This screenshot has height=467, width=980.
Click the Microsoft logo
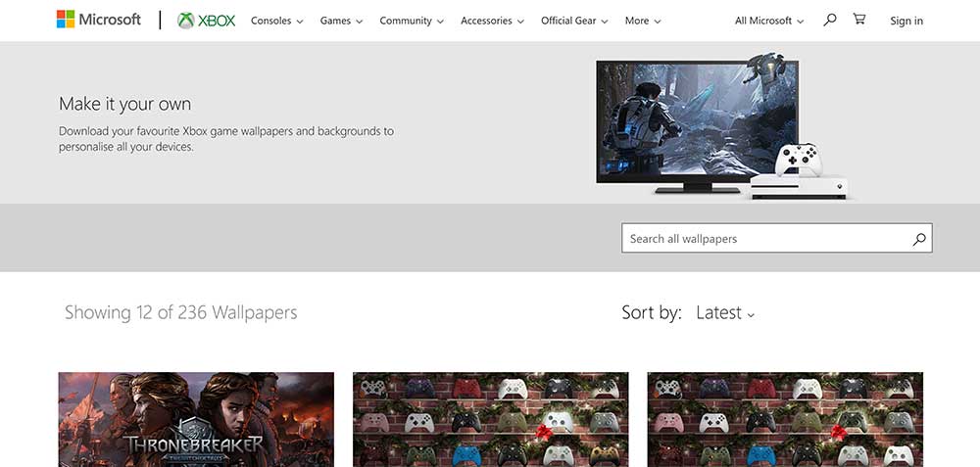pyautogui.click(x=99, y=20)
